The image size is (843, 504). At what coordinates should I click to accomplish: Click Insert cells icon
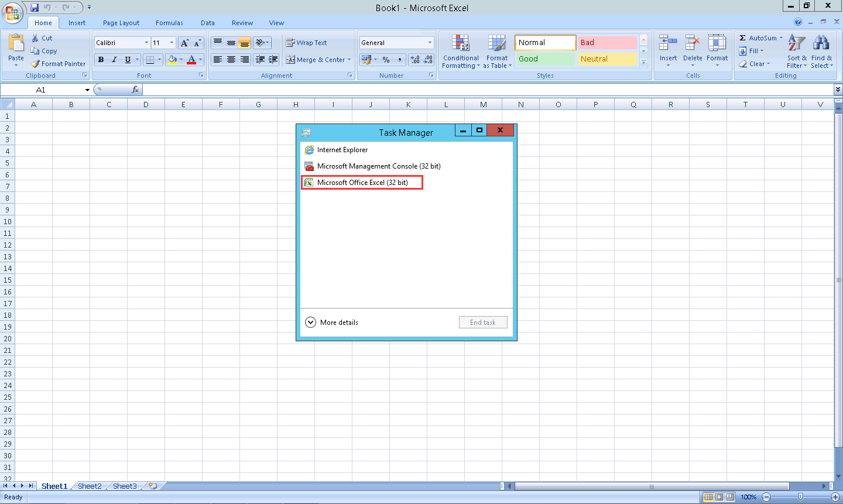pos(668,43)
